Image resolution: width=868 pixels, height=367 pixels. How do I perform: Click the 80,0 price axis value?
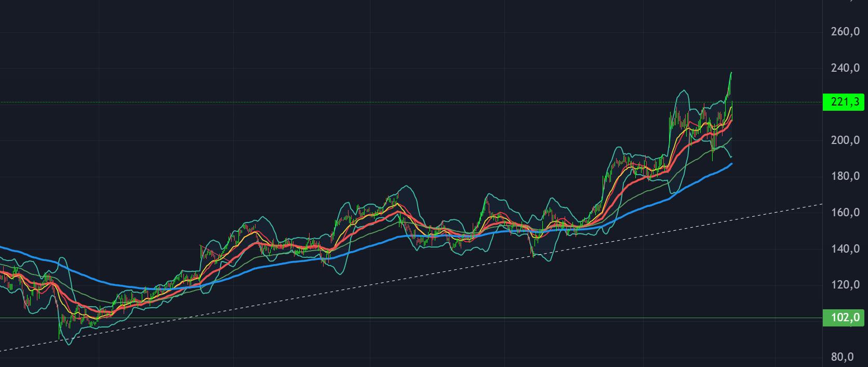click(x=842, y=357)
